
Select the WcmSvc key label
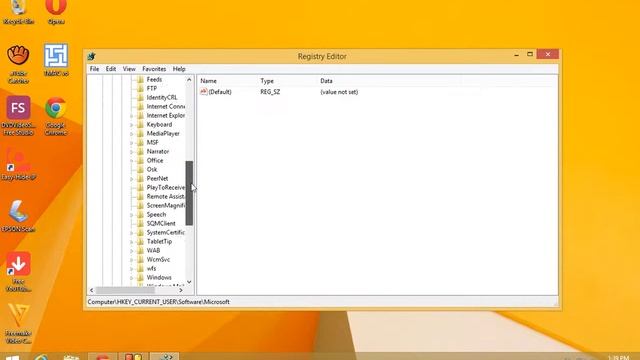[158, 259]
